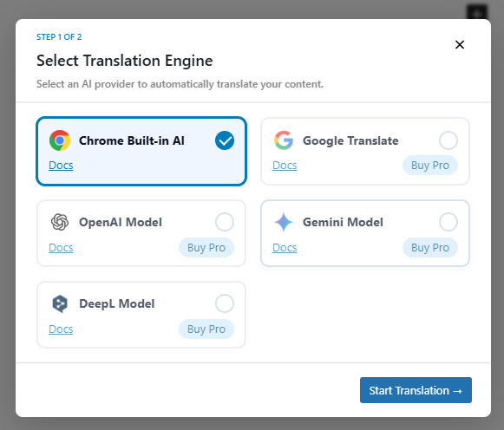Open Docs link for Chrome Built-in AI
This screenshot has height=430, width=504.
click(x=61, y=166)
